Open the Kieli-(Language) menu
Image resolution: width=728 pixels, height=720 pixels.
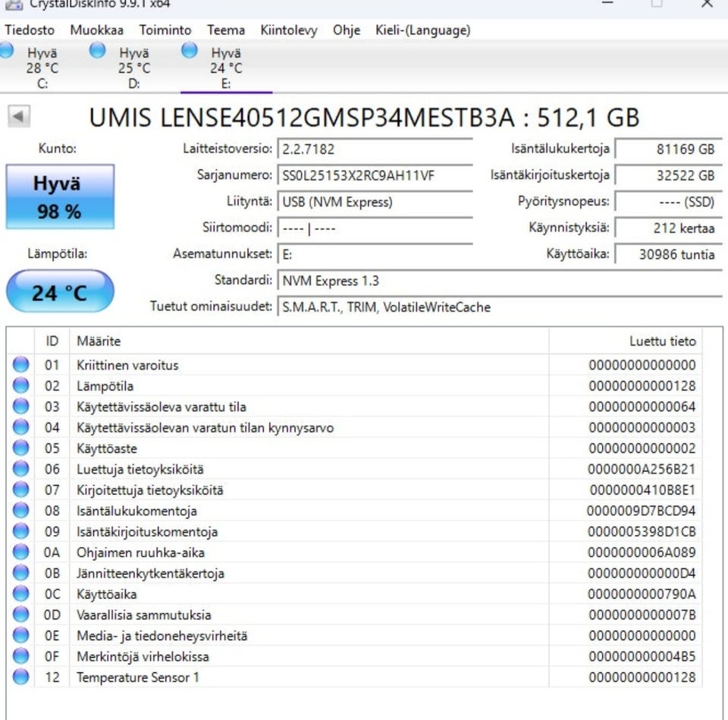click(423, 30)
